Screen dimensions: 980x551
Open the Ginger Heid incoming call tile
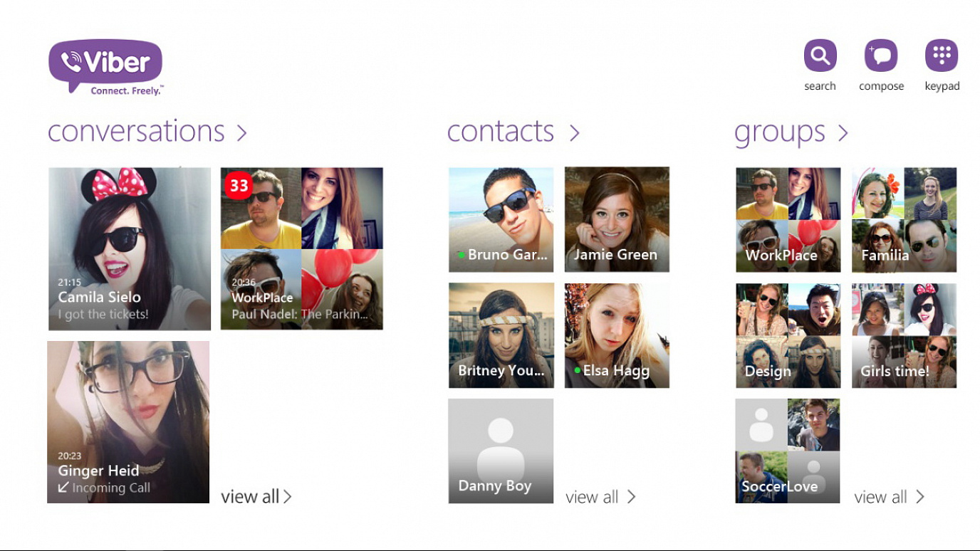tap(128, 421)
